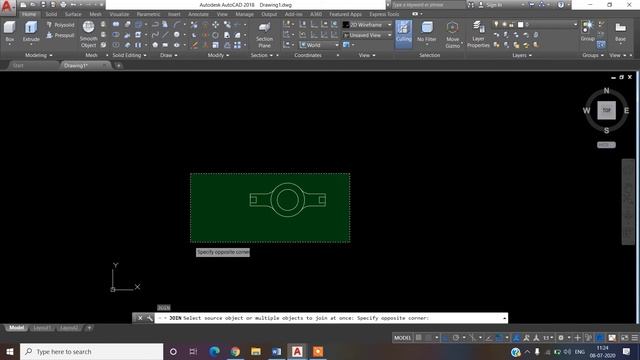Click Workspace Switching gear in status bar

pos(561,338)
